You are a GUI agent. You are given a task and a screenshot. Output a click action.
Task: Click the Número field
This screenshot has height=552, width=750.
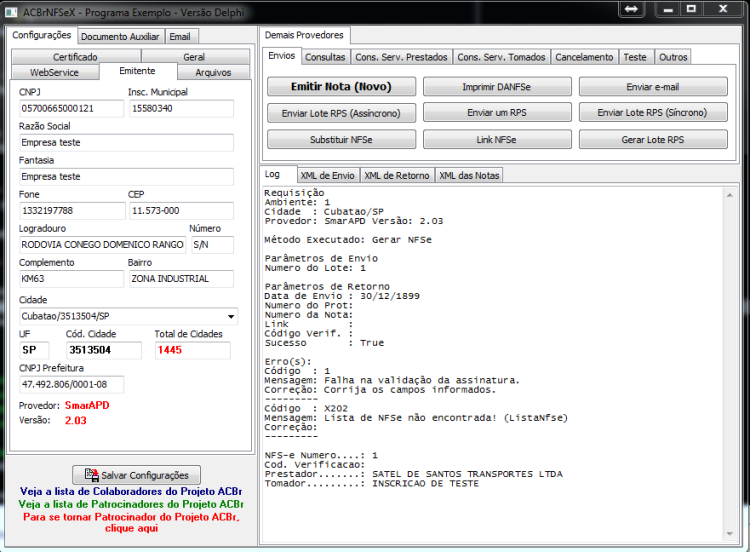(212, 245)
